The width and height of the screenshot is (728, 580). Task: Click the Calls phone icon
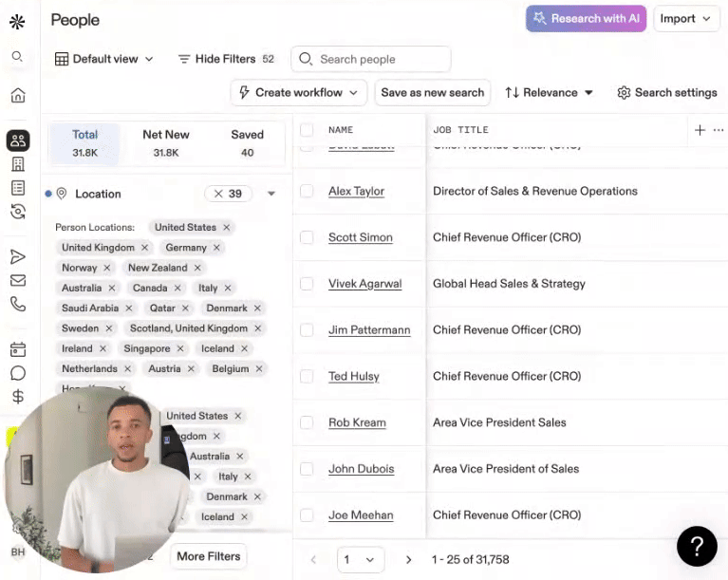coord(18,304)
